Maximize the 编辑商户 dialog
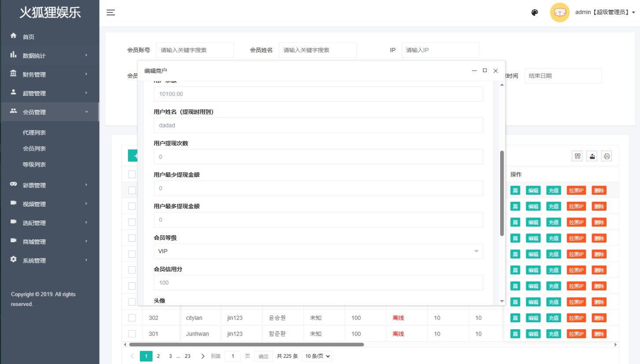Image resolution: width=640 pixels, height=364 pixels. point(485,70)
